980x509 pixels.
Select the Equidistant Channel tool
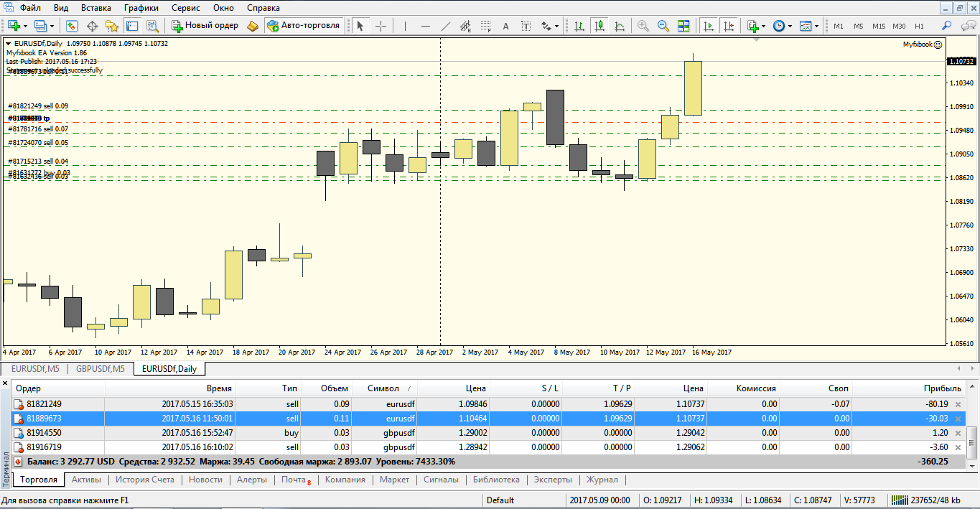pos(466,26)
